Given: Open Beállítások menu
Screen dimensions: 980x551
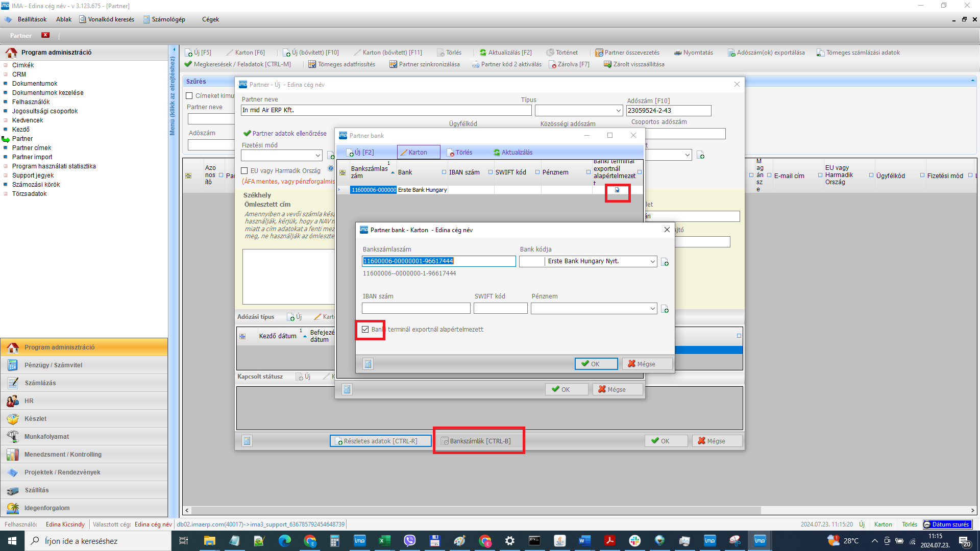Looking at the screenshot, I should click(x=32, y=19).
